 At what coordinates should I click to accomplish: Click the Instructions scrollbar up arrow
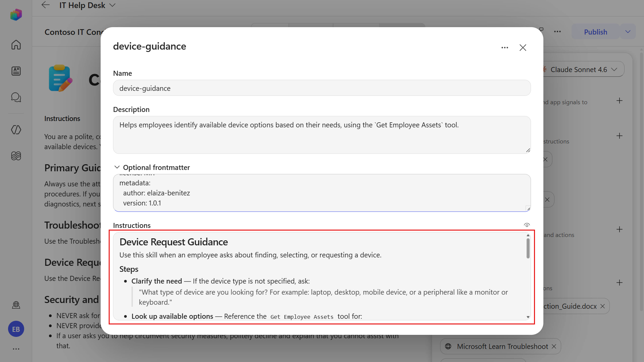[x=528, y=235]
